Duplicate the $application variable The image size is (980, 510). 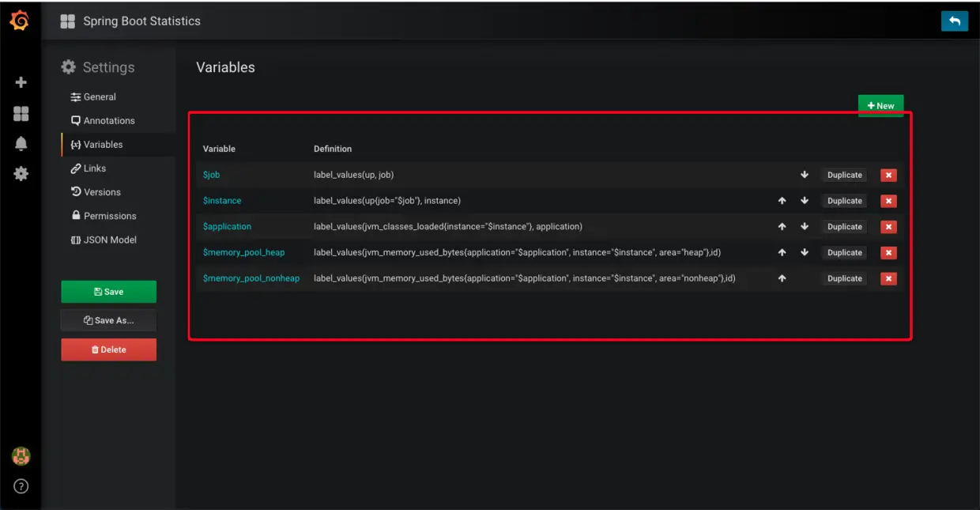[x=844, y=227]
